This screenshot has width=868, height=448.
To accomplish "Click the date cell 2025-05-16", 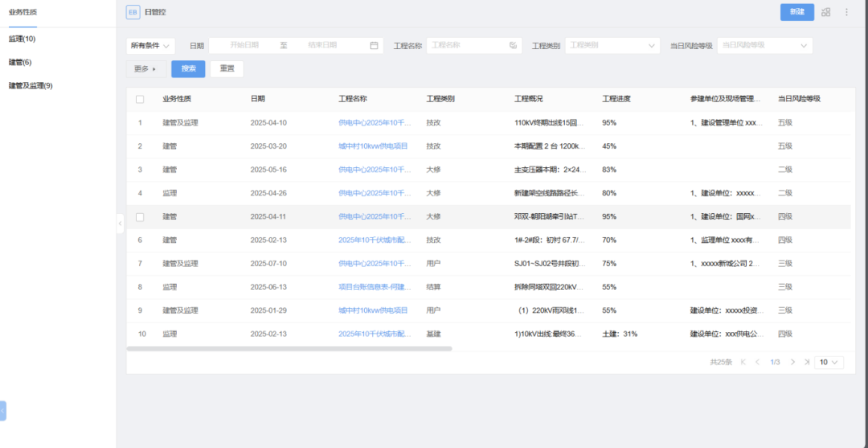I will click(268, 170).
